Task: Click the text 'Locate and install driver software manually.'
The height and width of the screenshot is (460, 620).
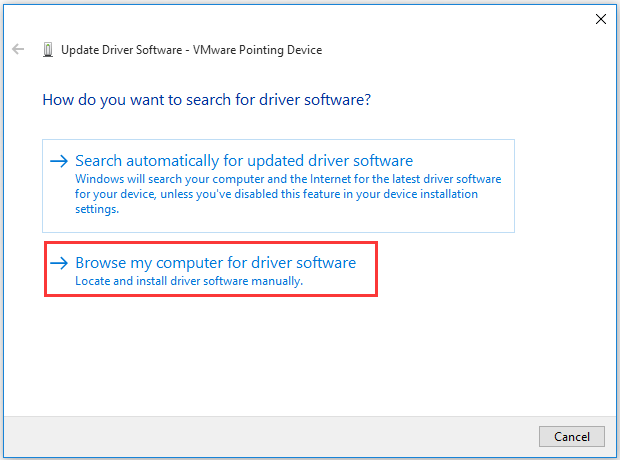Action: coord(189,281)
